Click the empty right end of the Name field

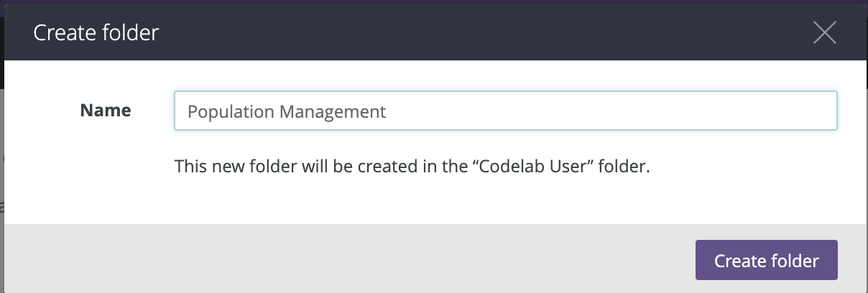click(x=719, y=111)
